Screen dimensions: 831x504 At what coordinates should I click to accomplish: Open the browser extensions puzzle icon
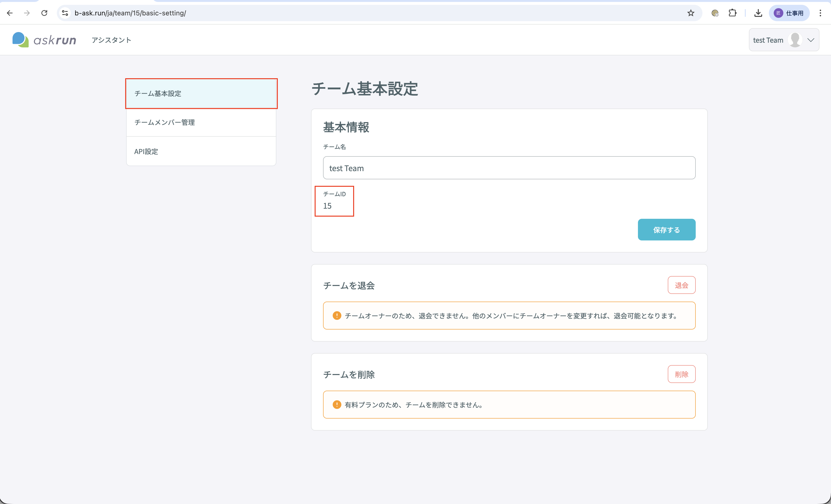tap(732, 13)
